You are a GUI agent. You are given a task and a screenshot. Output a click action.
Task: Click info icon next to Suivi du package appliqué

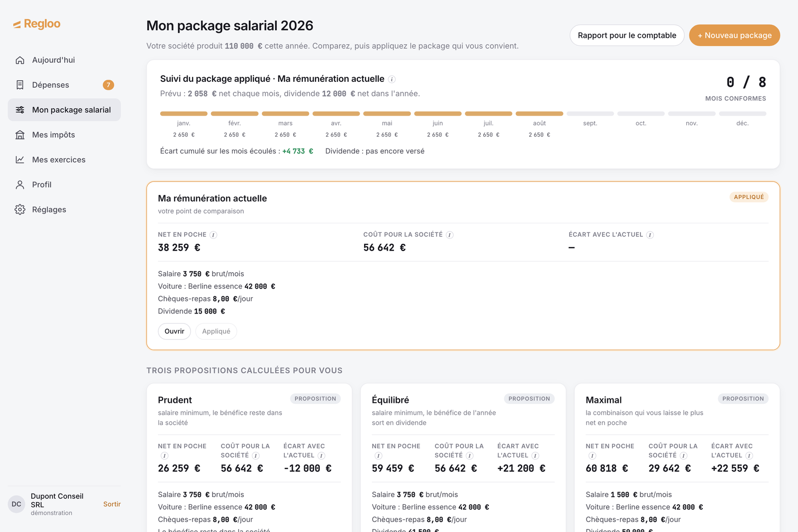coord(392,79)
